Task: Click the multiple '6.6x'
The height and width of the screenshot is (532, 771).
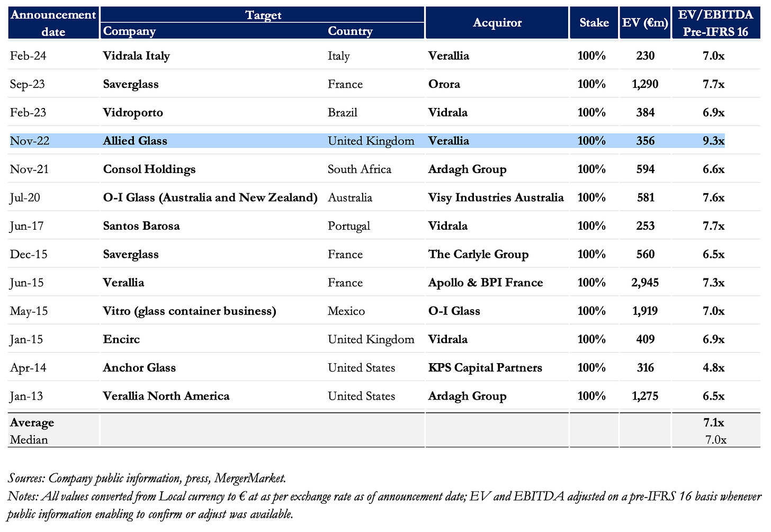Action: (x=714, y=169)
